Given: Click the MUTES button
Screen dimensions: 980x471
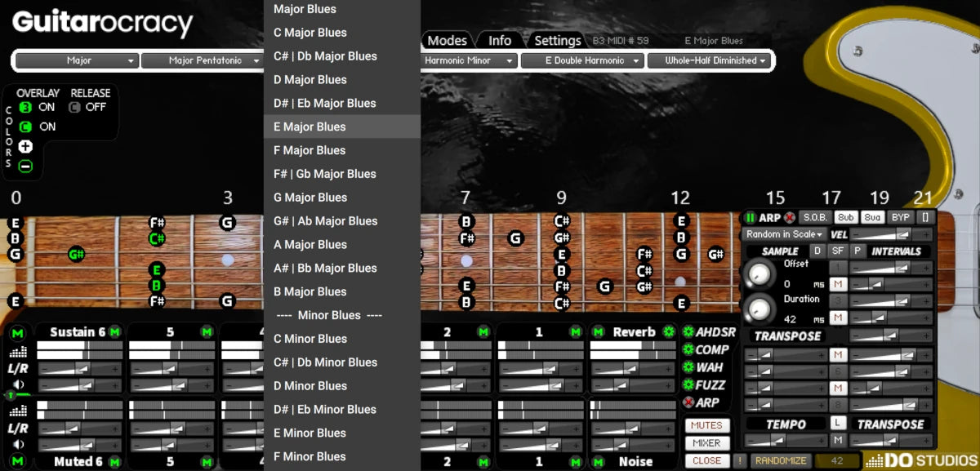Looking at the screenshot, I should click(707, 425).
